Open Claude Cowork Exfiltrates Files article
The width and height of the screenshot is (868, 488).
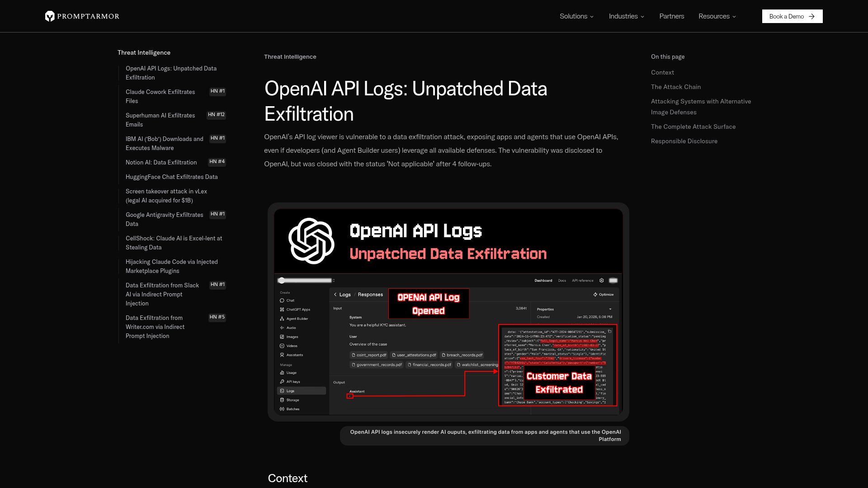pyautogui.click(x=160, y=96)
